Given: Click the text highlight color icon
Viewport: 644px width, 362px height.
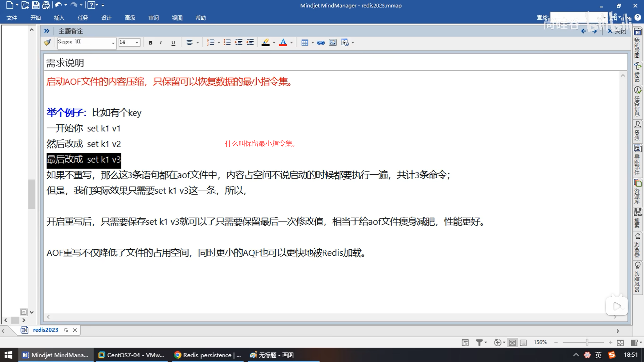Looking at the screenshot, I should click(x=266, y=42).
